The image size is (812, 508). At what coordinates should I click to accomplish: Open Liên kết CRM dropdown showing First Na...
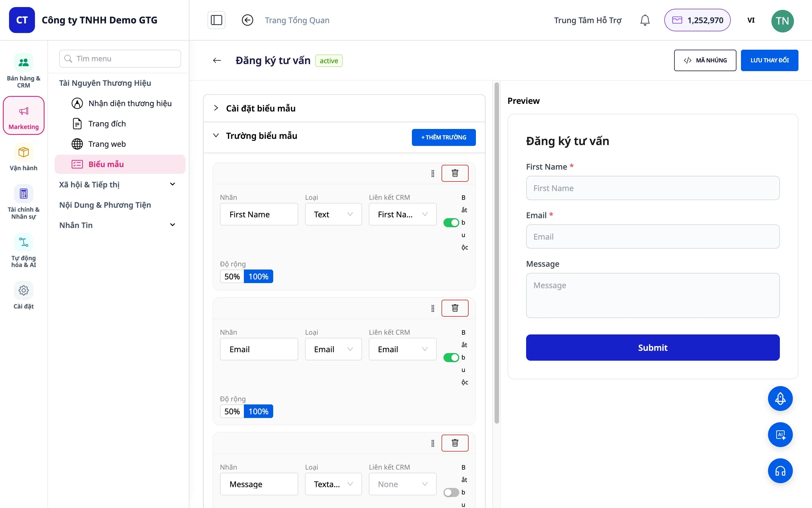pos(402,214)
